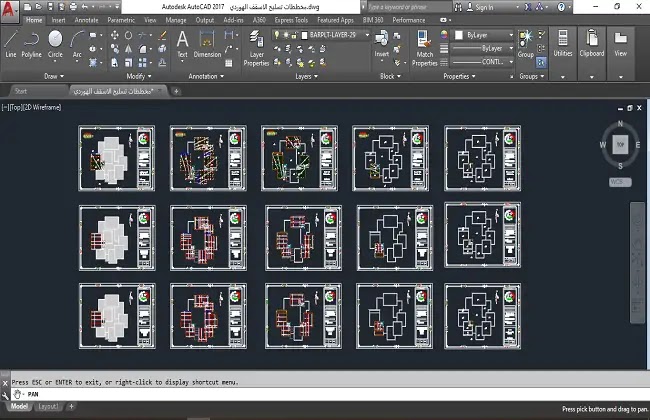Expand the Properties panel
The width and height of the screenshot is (650, 420).
click(459, 76)
